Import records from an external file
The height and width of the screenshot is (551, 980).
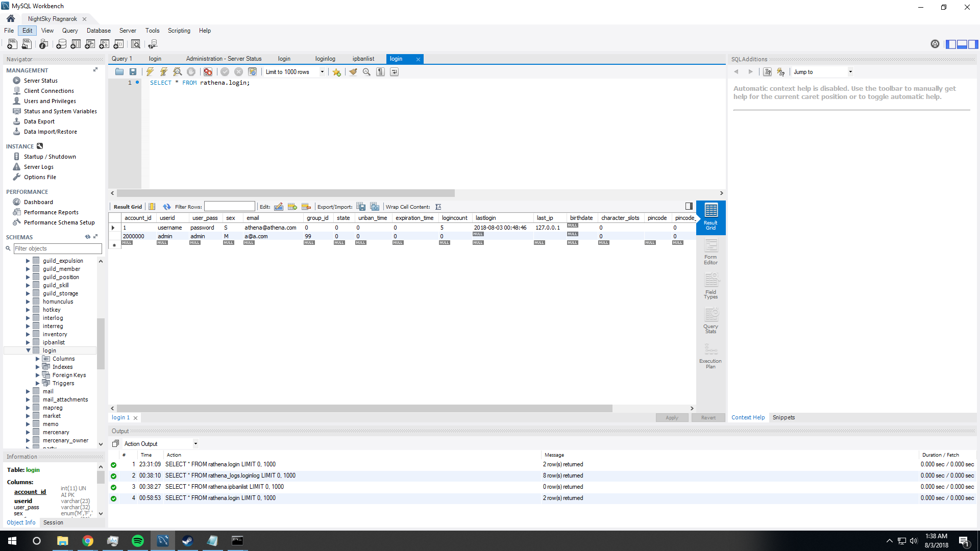click(375, 207)
